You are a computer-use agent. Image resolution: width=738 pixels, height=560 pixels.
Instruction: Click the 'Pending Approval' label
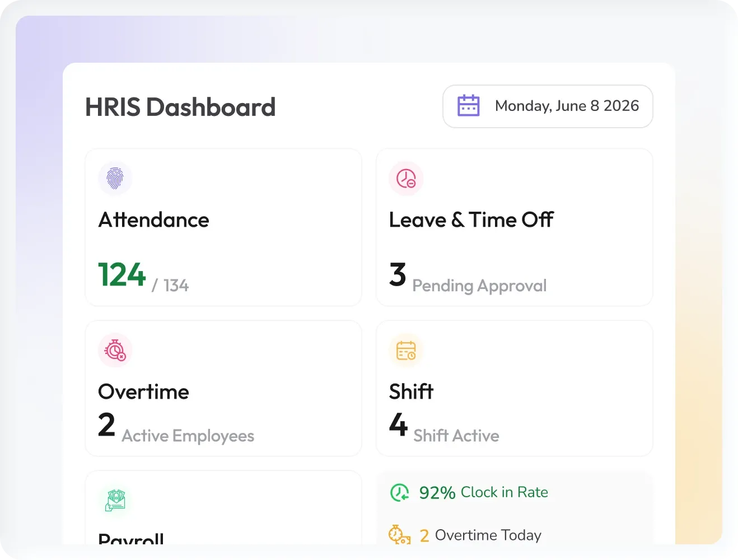(x=479, y=286)
